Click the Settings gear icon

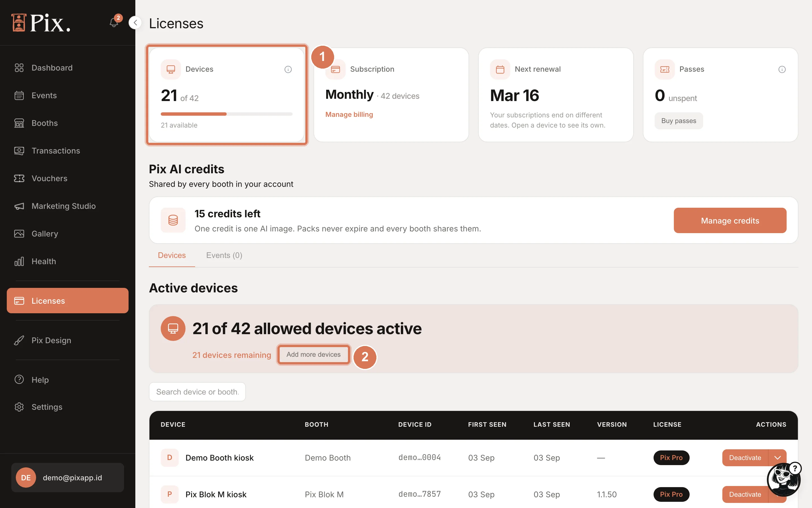19,407
